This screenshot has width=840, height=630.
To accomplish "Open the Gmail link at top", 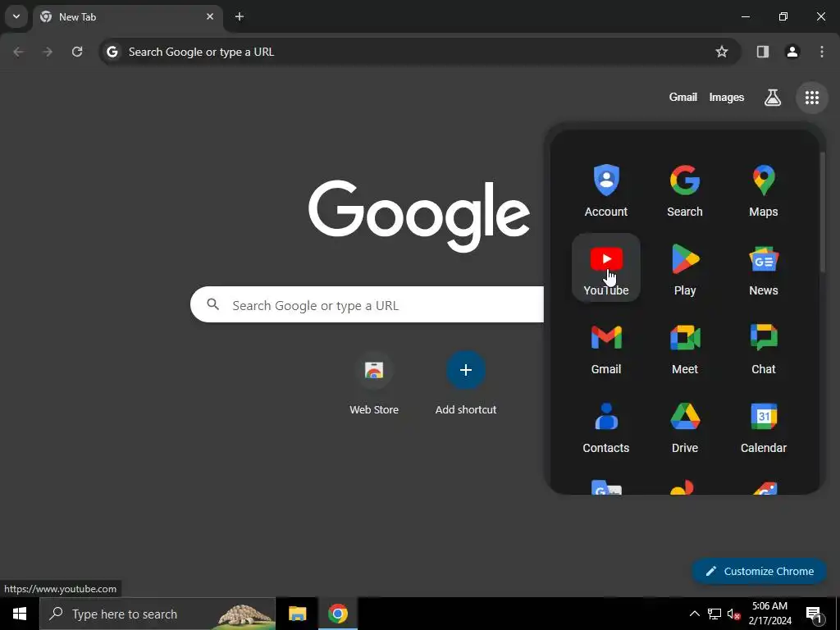I will pyautogui.click(x=683, y=98).
